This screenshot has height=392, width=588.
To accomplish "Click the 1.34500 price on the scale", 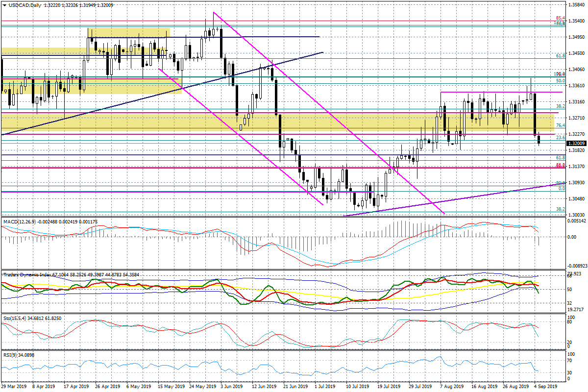I will 576,53.
